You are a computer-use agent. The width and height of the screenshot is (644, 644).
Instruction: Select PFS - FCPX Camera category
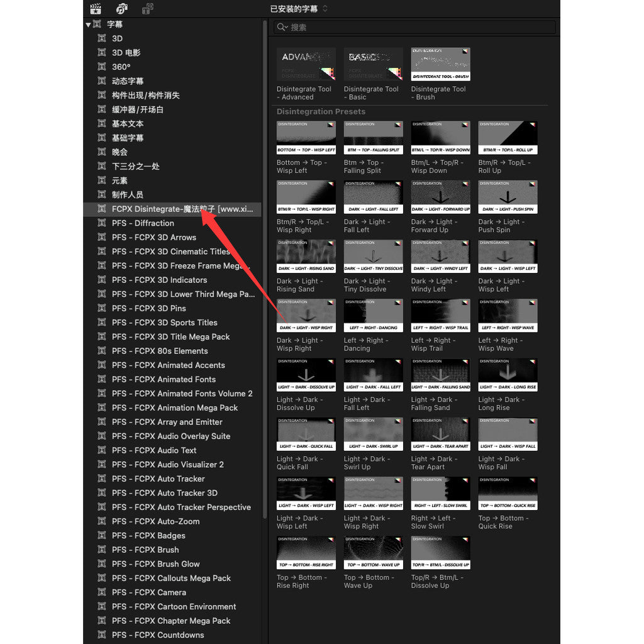pyautogui.click(x=172, y=592)
